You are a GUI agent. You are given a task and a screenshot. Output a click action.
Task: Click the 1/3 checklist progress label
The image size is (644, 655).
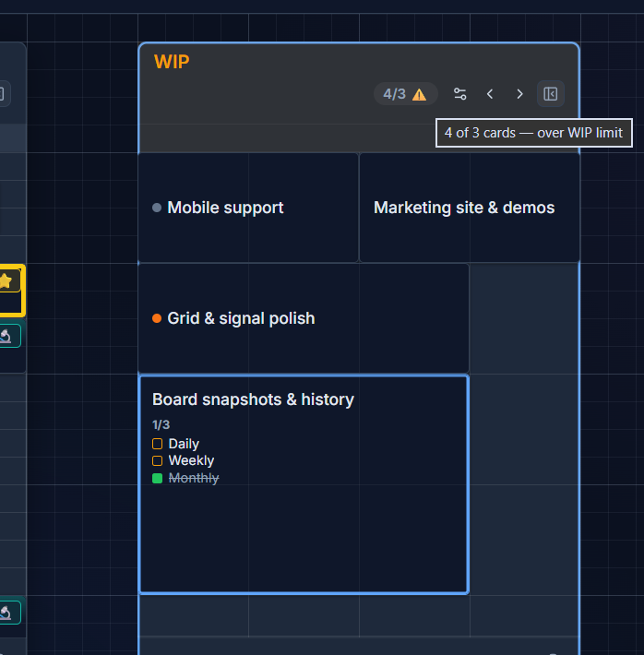click(x=161, y=425)
